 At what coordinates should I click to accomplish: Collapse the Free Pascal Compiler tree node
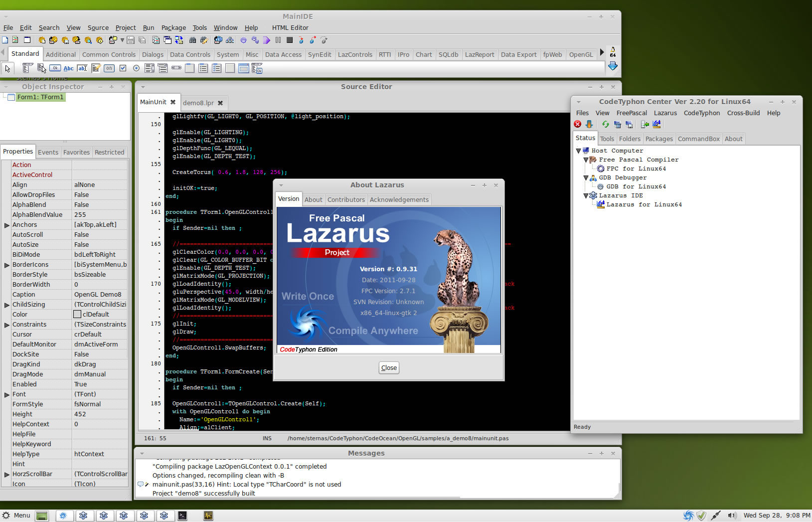tap(586, 160)
